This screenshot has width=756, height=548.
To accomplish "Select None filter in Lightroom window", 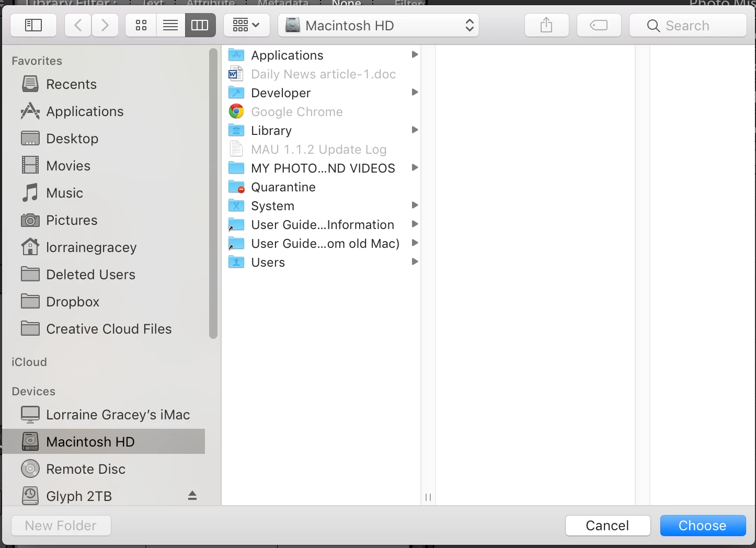I will [x=347, y=3].
